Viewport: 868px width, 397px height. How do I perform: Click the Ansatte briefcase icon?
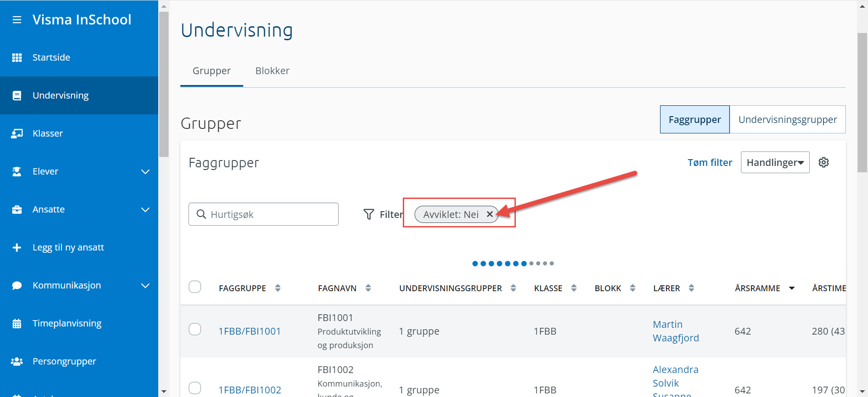(x=17, y=209)
